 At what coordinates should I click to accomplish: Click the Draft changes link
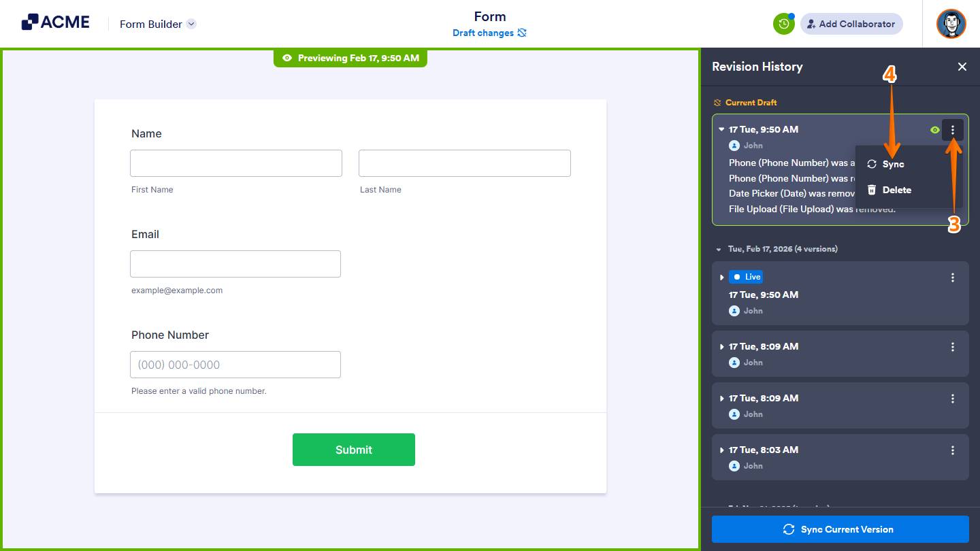coord(483,33)
